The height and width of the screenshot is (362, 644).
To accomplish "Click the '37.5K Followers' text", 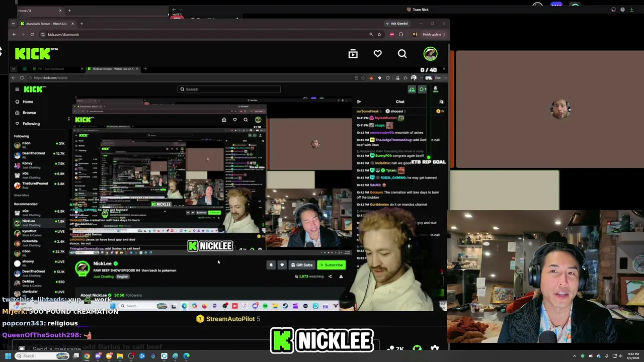I will click(x=128, y=295).
